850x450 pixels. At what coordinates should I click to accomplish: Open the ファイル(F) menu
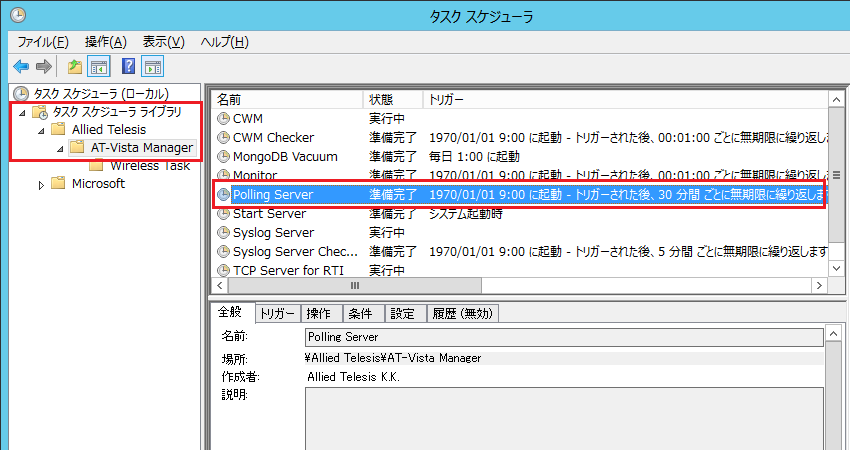point(43,42)
